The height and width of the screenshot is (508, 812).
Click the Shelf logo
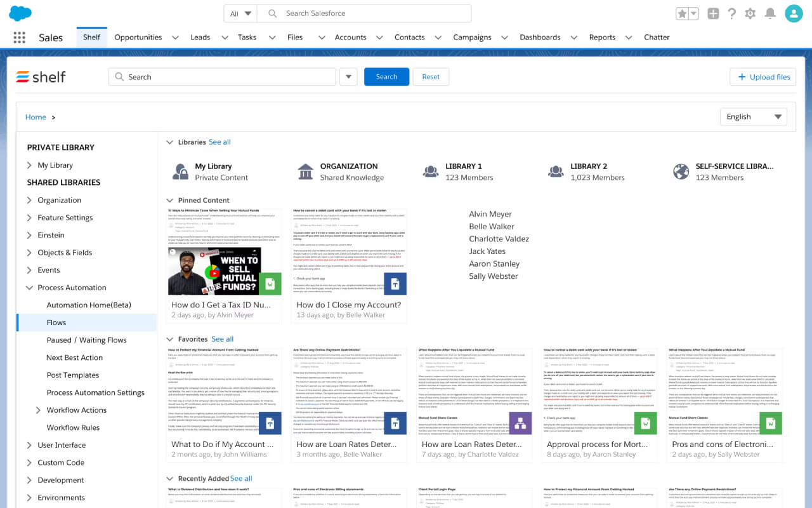pos(41,77)
